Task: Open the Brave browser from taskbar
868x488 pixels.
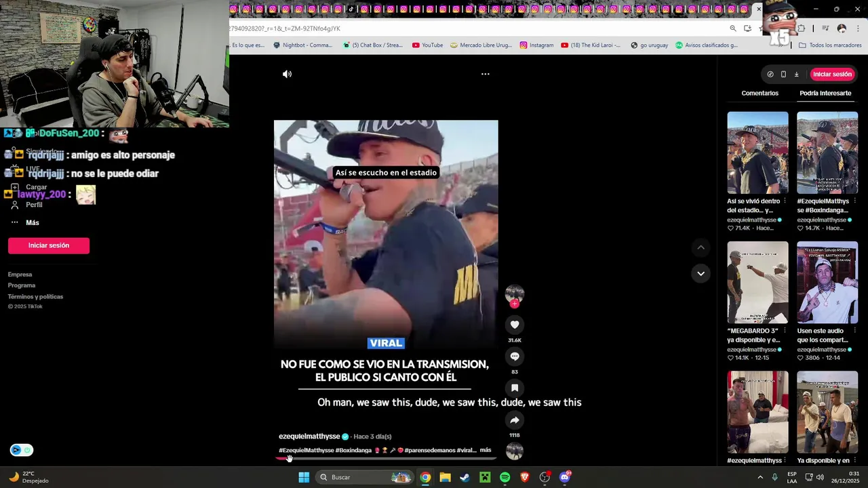Action: coord(524,477)
